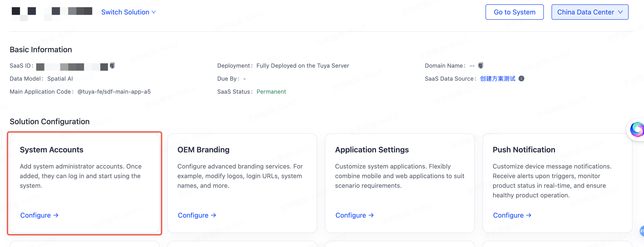Open the China Data Center dropdown
Image resolution: width=644 pixels, height=247 pixels.
590,12
